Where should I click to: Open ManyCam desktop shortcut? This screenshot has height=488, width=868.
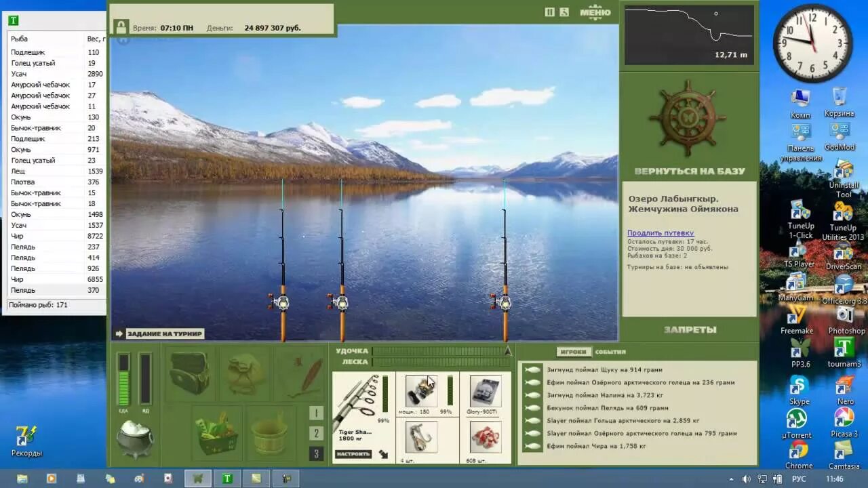click(796, 287)
